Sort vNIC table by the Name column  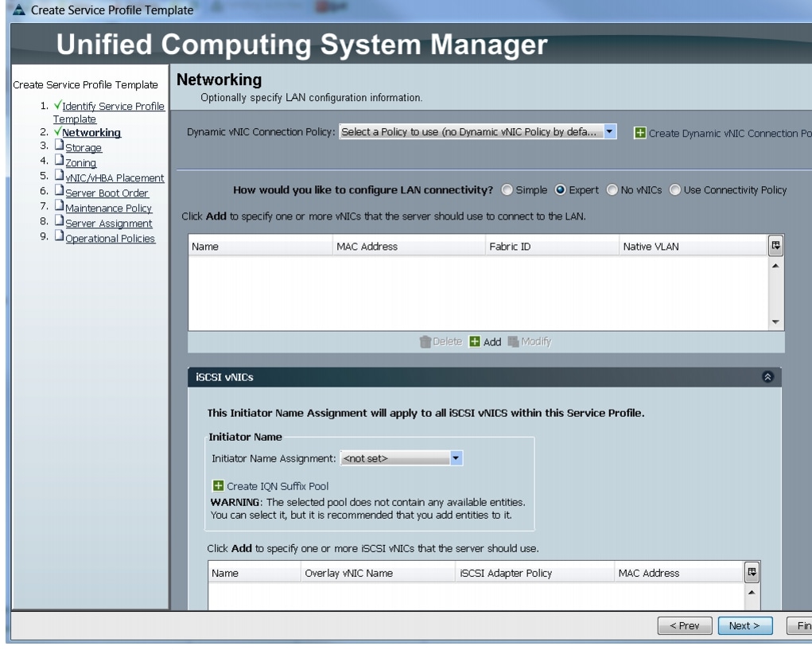click(260, 246)
